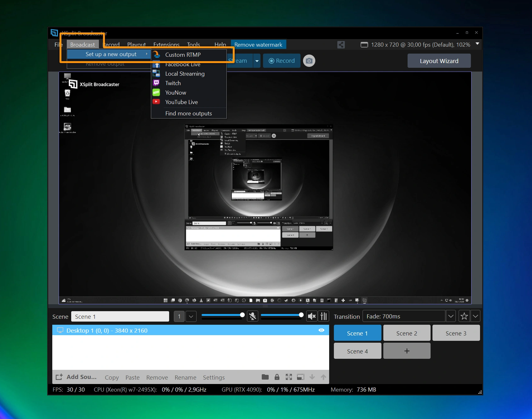Mute the microphone
The height and width of the screenshot is (419, 532).
252,316
